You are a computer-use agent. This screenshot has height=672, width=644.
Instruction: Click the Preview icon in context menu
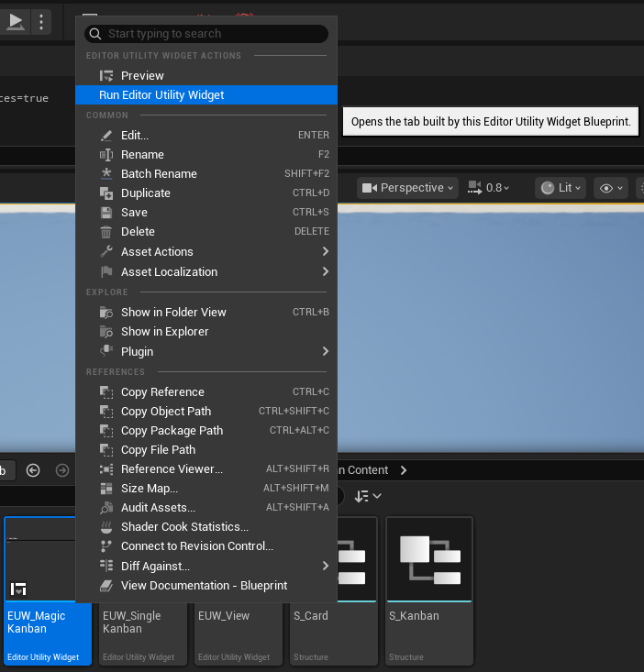coord(106,76)
